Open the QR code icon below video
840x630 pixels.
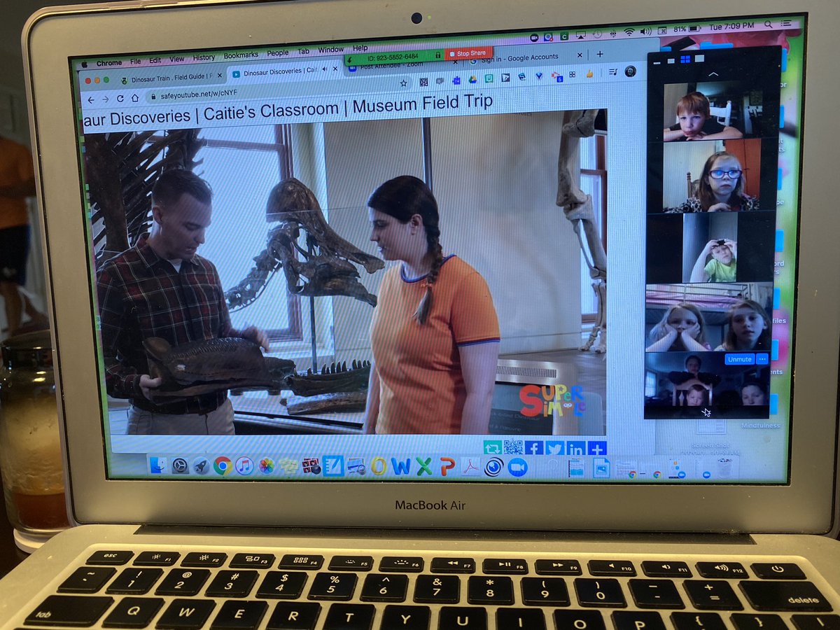(x=513, y=448)
